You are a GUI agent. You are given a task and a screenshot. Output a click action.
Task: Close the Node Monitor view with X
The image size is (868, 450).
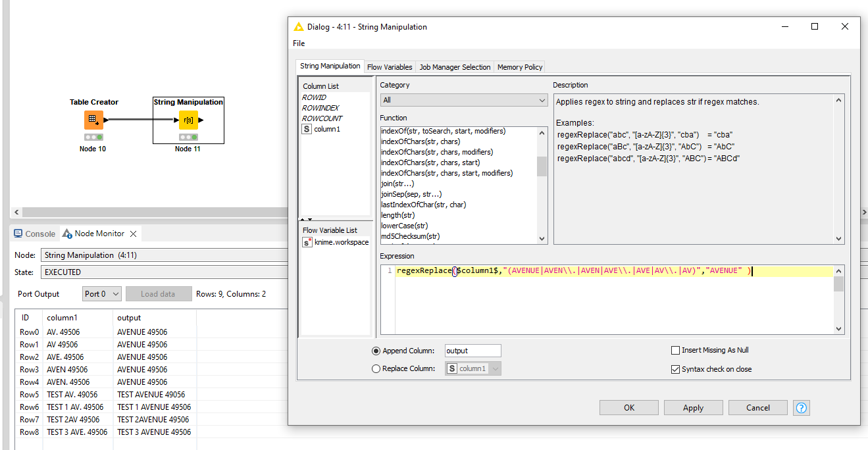tap(133, 234)
